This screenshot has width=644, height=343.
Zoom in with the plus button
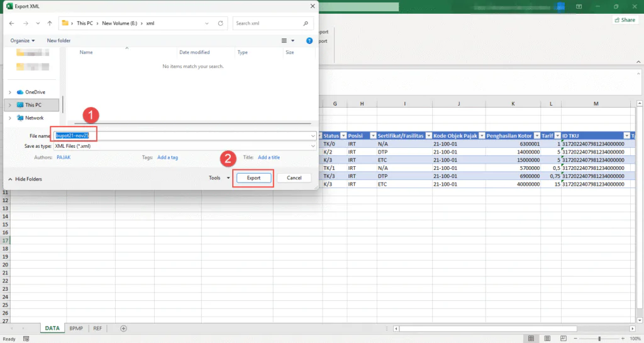(623, 339)
